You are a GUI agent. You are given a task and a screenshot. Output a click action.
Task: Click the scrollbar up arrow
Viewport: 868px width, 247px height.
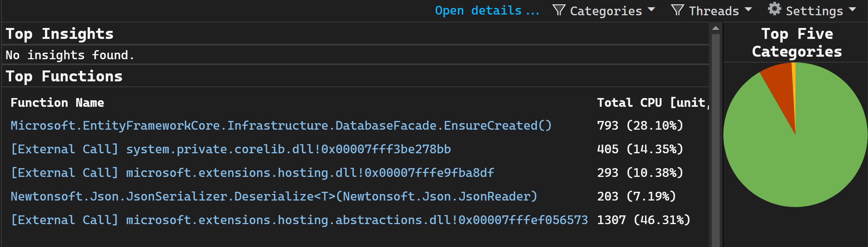tap(715, 28)
